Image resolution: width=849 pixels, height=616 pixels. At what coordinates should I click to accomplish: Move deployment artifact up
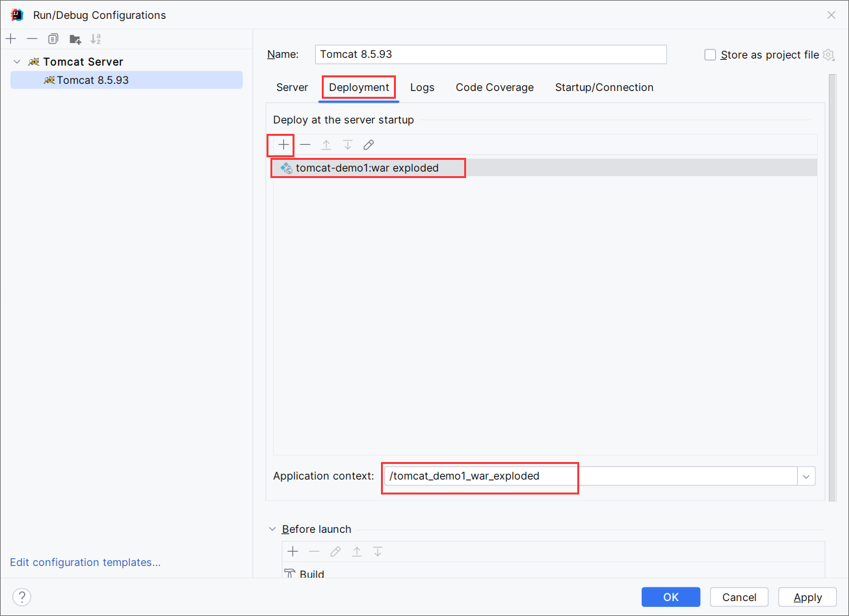326,144
